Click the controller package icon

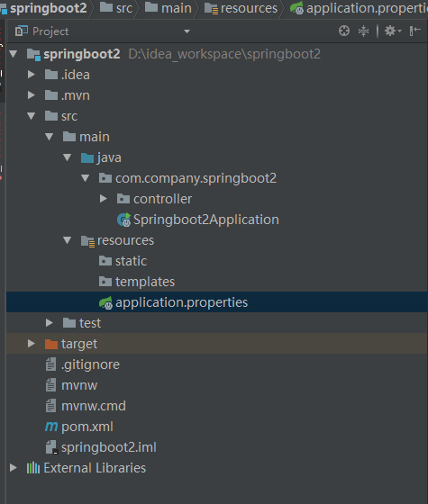(x=123, y=199)
